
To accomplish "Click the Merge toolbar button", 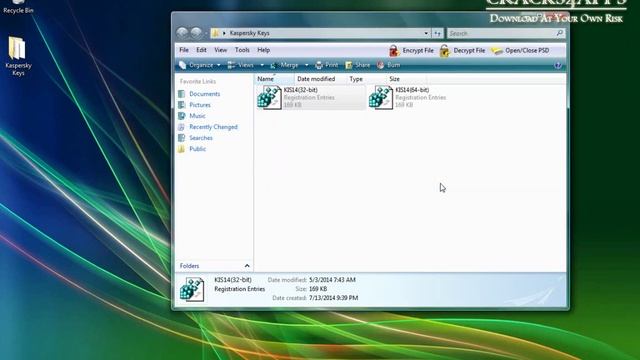I will click(x=284, y=65).
